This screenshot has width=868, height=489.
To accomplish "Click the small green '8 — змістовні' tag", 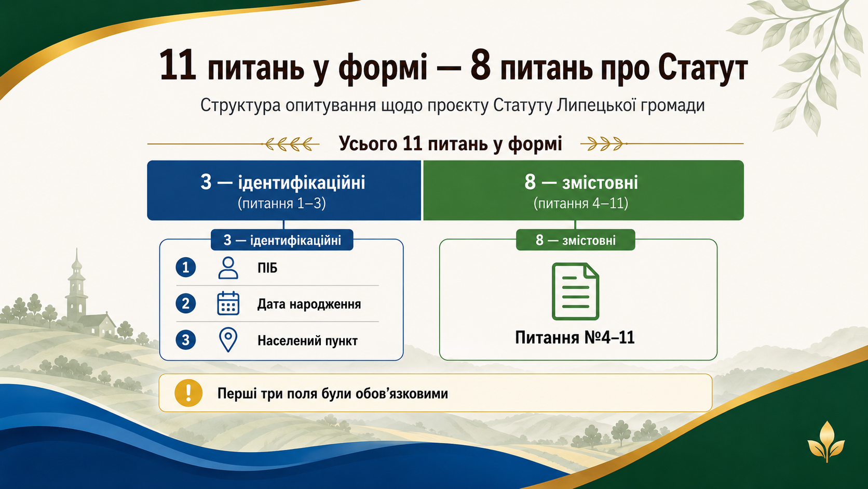I will pos(575,240).
